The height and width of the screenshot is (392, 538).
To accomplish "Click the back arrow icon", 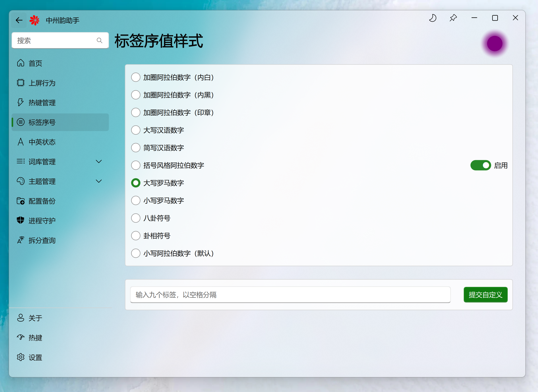I will click(19, 20).
